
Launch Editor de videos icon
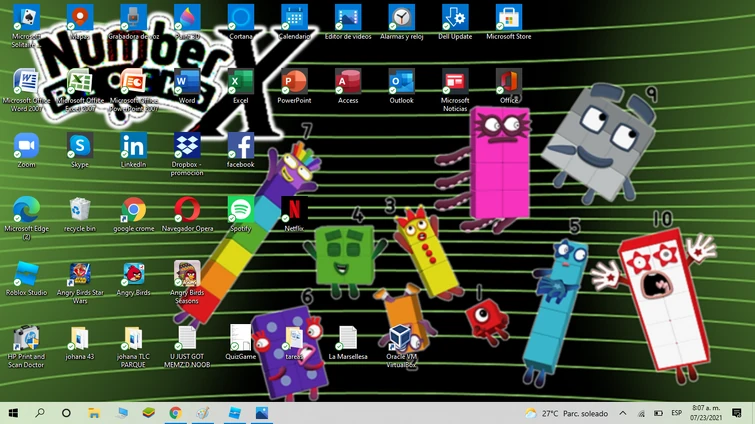pos(348,18)
